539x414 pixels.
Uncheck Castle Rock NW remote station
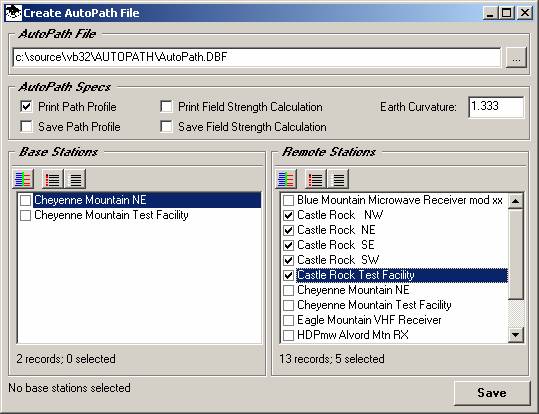[x=288, y=215]
